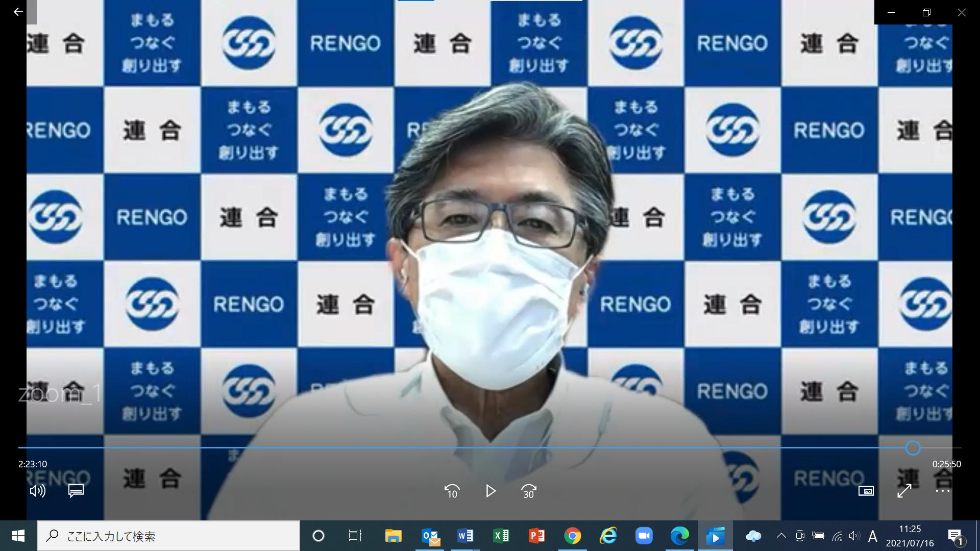Open OneDrive cloud tray icon
980x551 pixels.
[753, 536]
